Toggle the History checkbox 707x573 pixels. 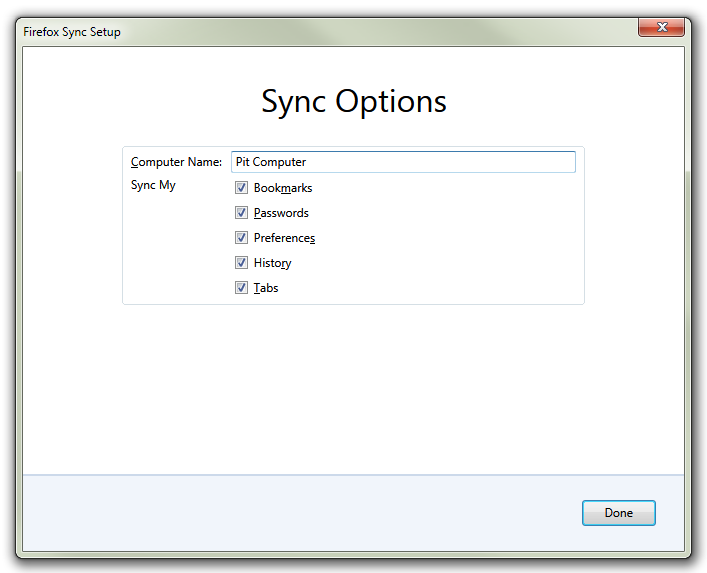point(241,262)
